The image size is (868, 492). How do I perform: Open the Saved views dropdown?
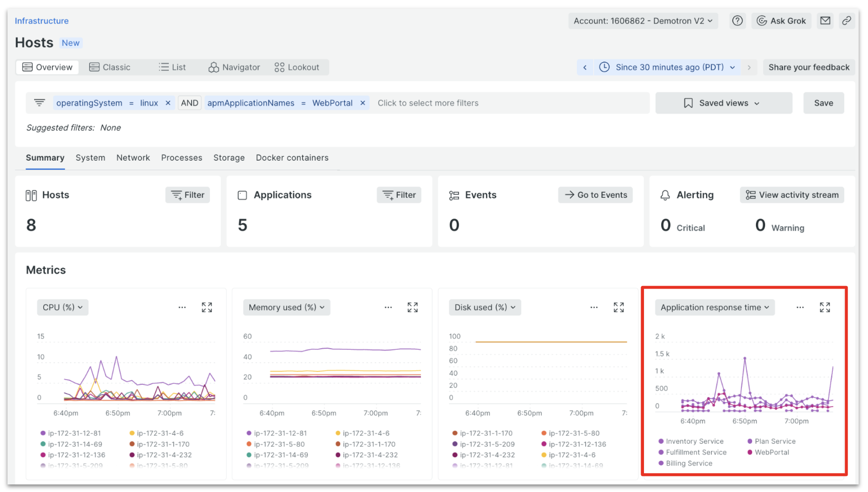tap(724, 103)
